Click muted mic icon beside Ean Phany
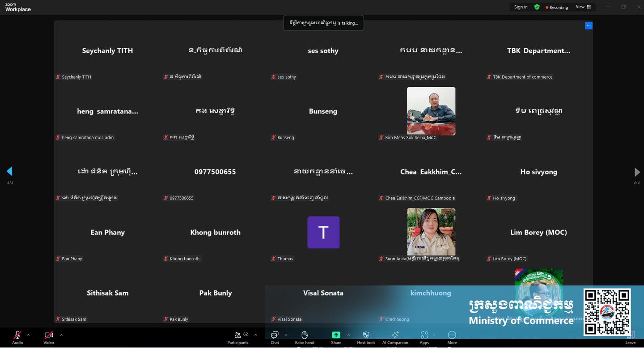Screen dimensions: 644x348 (x=58, y=259)
